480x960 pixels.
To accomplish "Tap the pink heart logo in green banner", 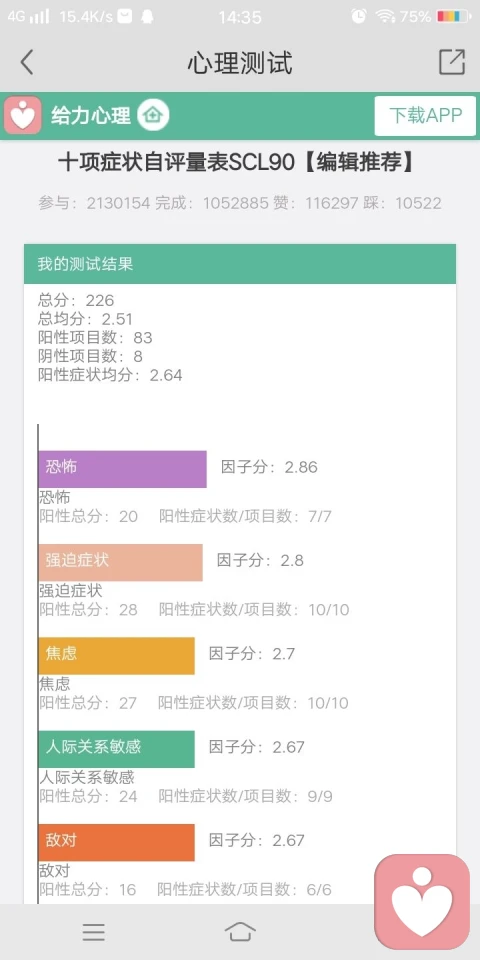I will [23, 115].
